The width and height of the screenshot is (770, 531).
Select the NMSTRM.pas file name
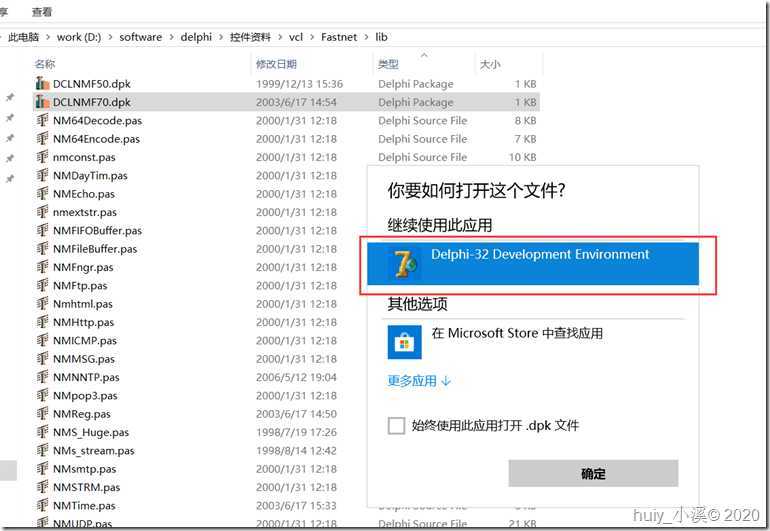point(86,487)
